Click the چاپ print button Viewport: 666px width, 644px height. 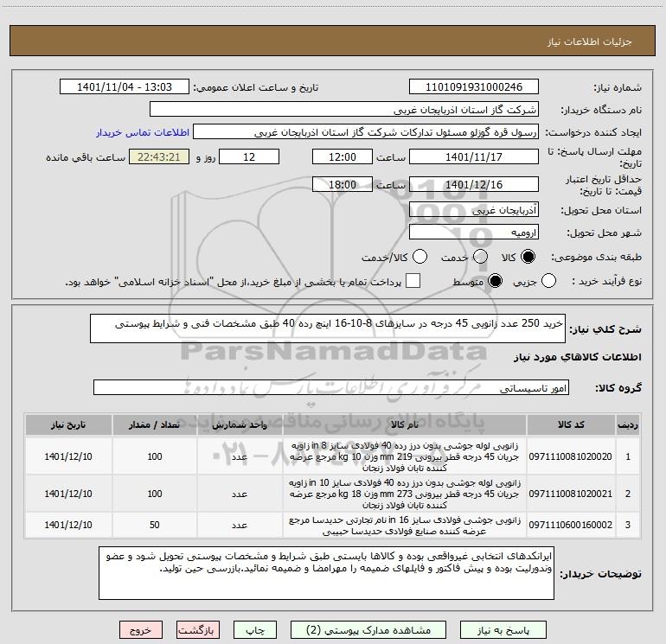pyautogui.click(x=255, y=630)
